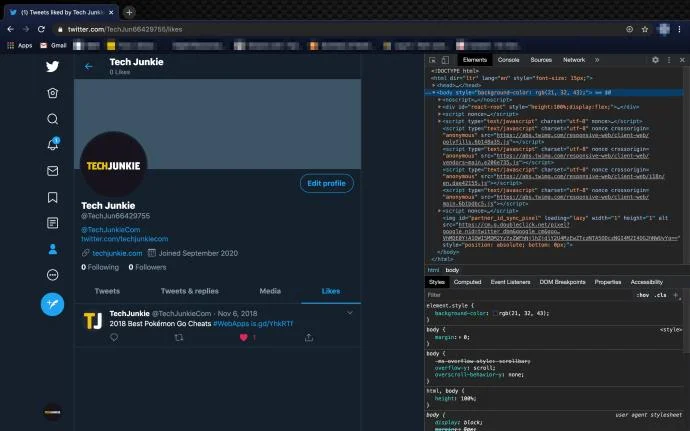
Task: Open Gmail bookmark
Action: click(53, 45)
